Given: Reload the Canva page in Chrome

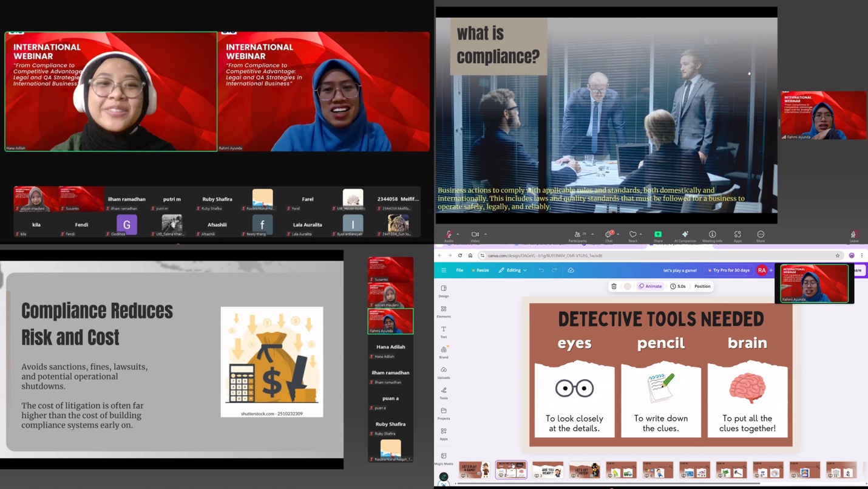Looking at the screenshot, I should pos(460,256).
